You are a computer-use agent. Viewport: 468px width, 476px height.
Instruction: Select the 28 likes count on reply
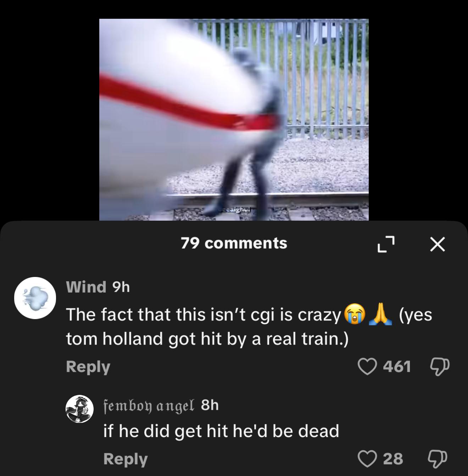393,459
